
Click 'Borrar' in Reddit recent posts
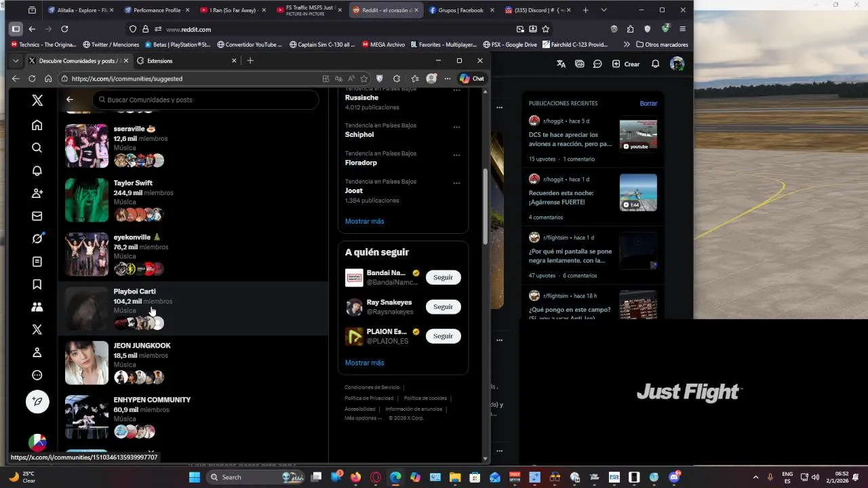click(648, 103)
